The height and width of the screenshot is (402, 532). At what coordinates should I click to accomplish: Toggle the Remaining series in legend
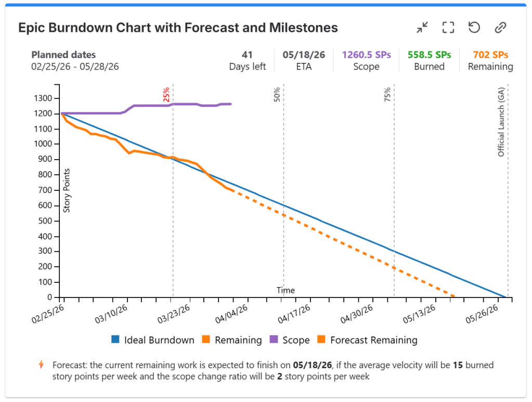point(238,340)
